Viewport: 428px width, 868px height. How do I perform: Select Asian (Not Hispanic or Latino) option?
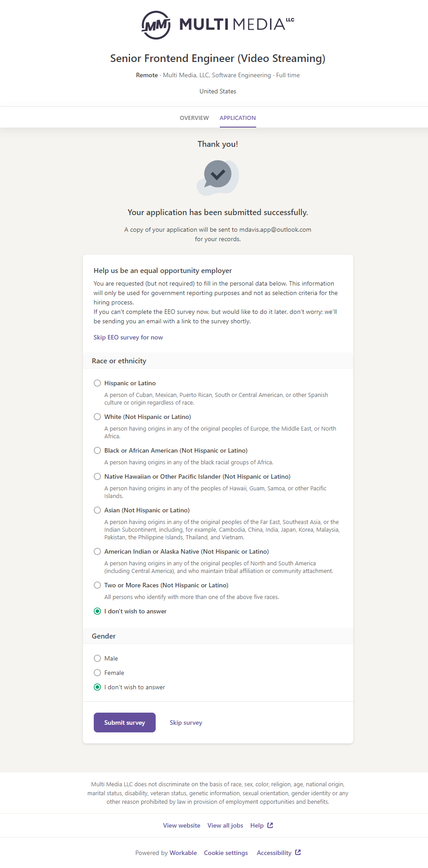pyautogui.click(x=97, y=510)
